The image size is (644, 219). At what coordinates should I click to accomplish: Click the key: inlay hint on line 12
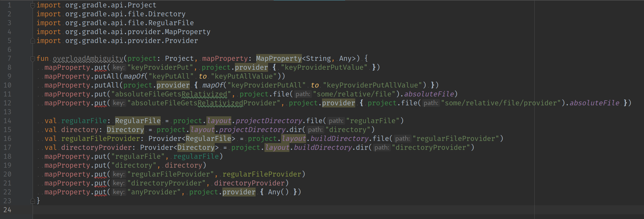coord(119,103)
